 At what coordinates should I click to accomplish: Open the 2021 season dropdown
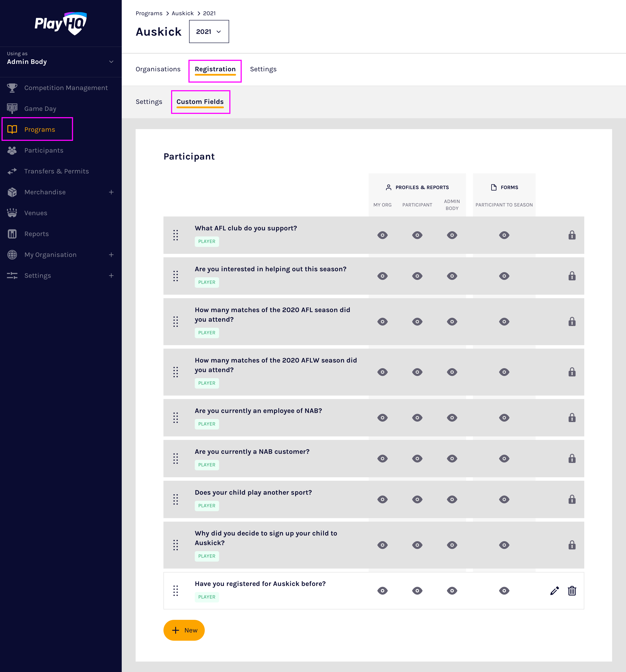209,32
